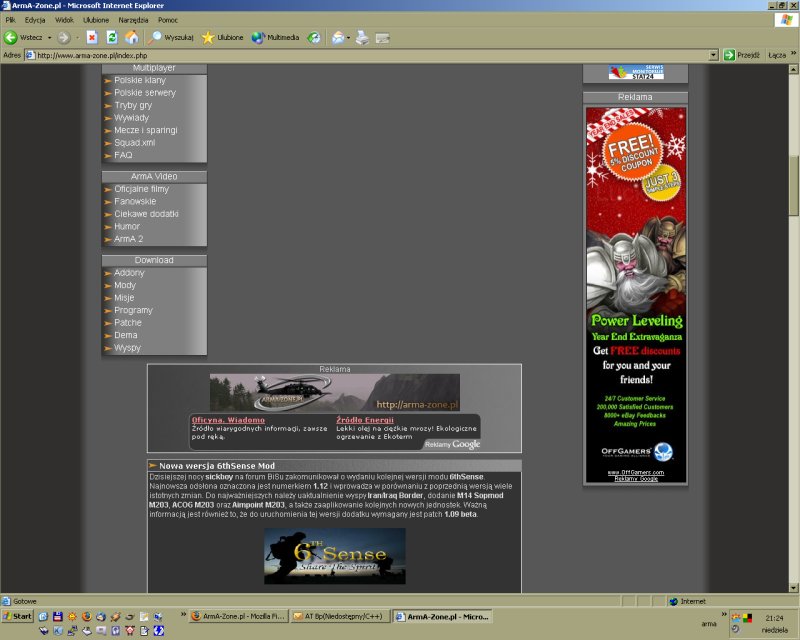The width and height of the screenshot is (800, 640).
Task: Open the Polskie serwery link
Action: tap(144, 93)
